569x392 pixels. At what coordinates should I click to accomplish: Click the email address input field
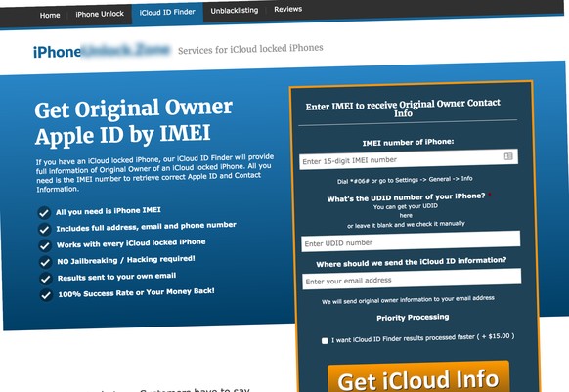[412, 279]
